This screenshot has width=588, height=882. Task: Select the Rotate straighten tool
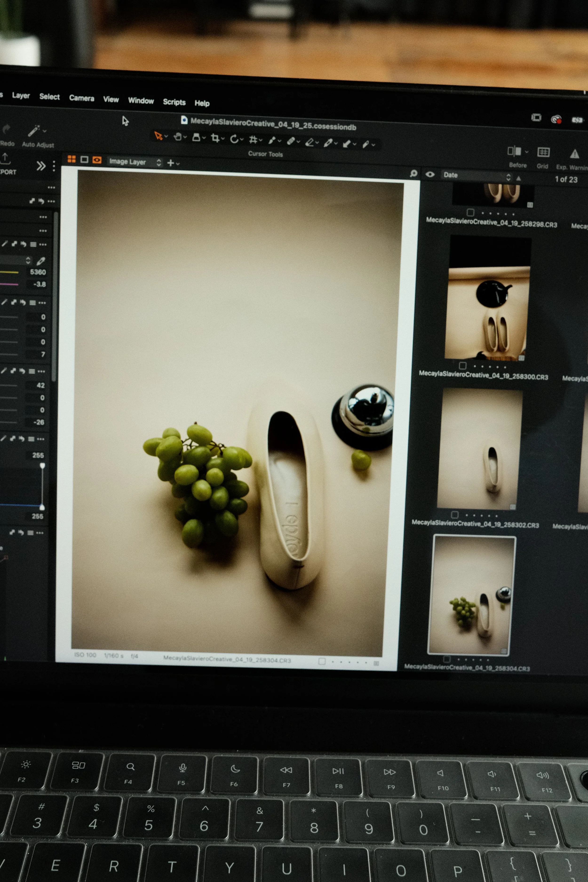(234, 139)
